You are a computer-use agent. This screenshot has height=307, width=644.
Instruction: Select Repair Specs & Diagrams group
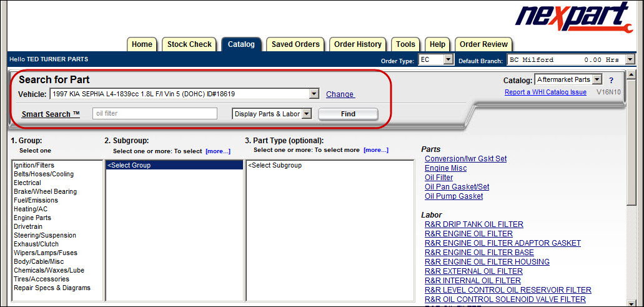(52, 288)
